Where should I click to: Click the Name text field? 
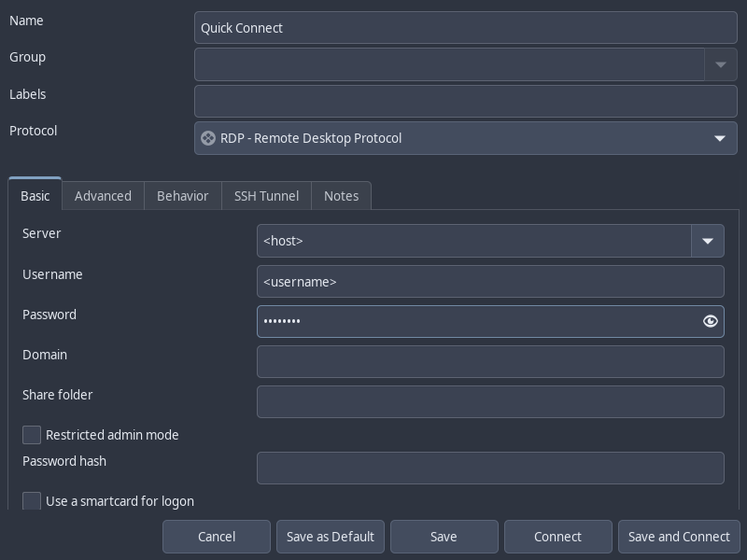465,28
